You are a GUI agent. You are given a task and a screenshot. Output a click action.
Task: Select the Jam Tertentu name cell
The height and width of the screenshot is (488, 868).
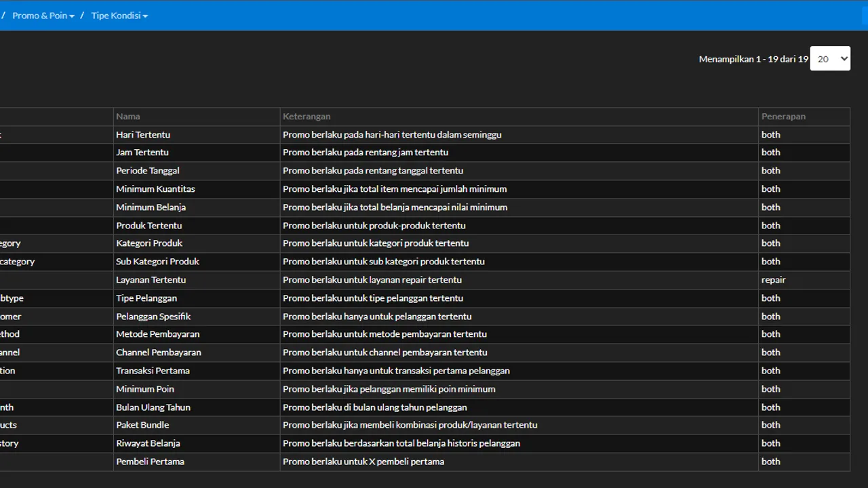click(x=197, y=152)
